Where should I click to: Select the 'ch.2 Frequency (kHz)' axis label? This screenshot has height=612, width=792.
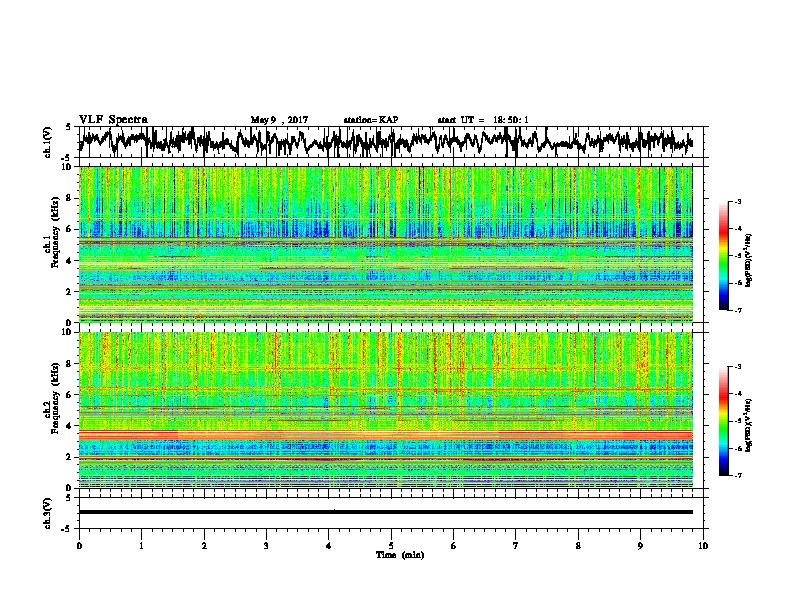coord(52,398)
